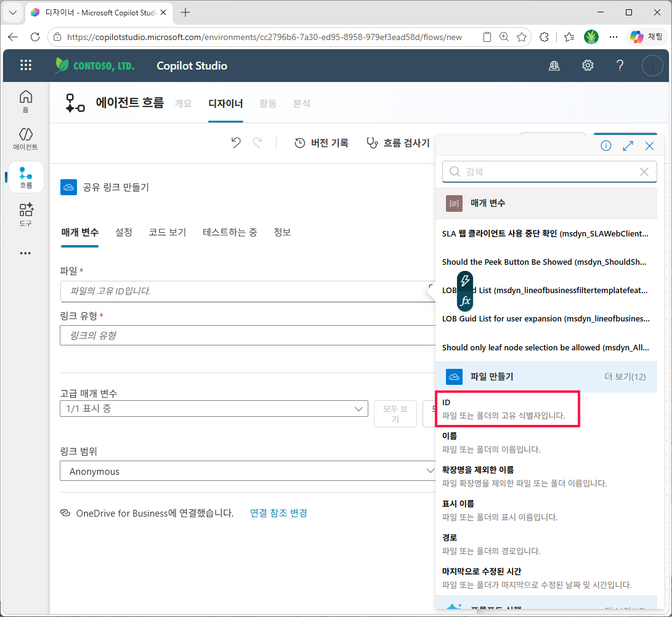Select Should the Peek Button Be Showed item
The height and width of the screenshot is (617, 672).
544,262
